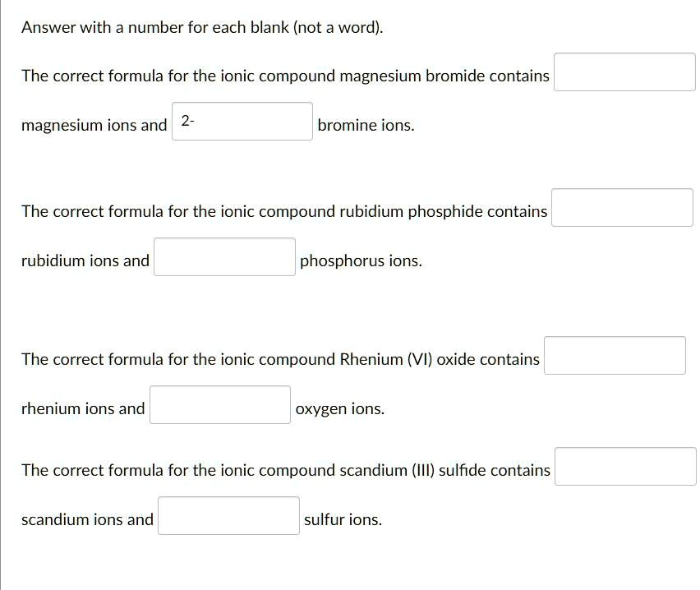
Task: Click the rubidium phosphide question sentence
Action: pyautogui.click(x=283, y=211)
